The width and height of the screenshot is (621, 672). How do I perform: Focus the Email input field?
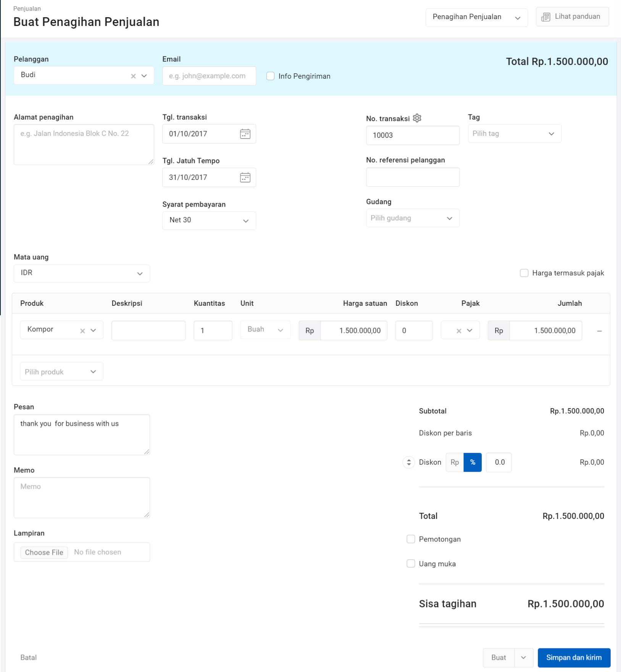click(209, 76)
